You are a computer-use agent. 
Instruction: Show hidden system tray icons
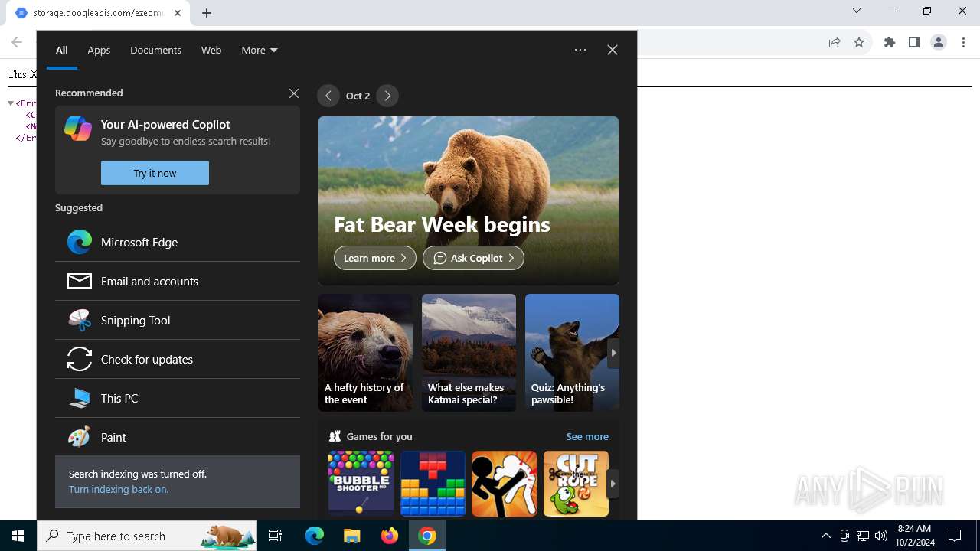(826, 536)
